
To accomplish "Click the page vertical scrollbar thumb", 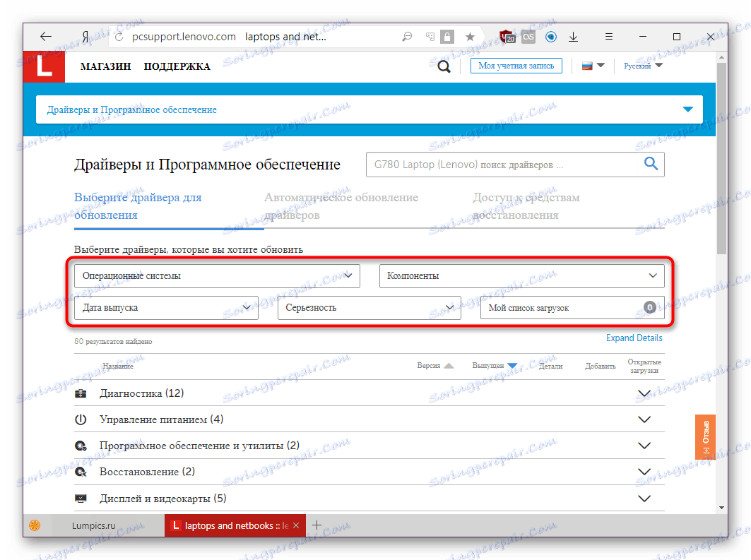I will 721,158.
